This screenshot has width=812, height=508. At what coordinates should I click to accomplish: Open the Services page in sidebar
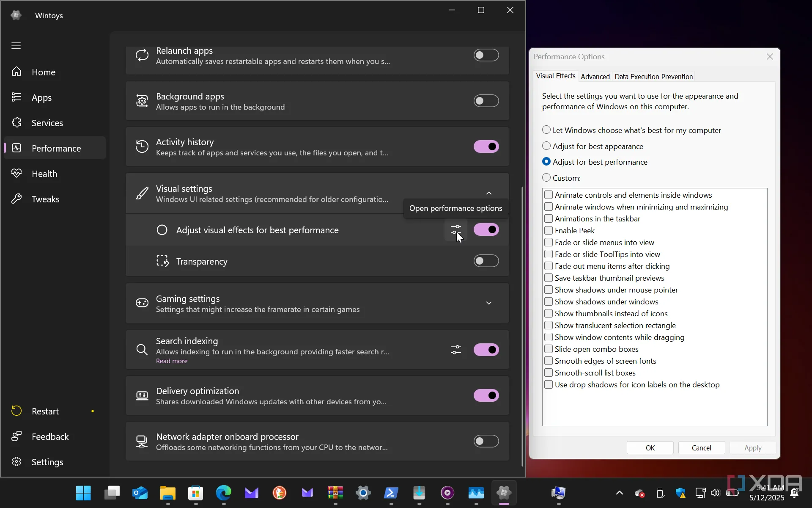47,123
